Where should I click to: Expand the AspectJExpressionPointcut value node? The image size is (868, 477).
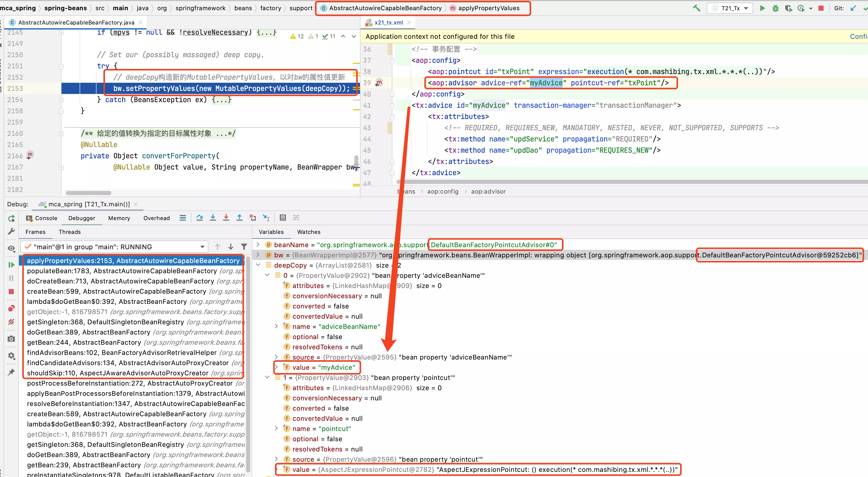(276, 469)
